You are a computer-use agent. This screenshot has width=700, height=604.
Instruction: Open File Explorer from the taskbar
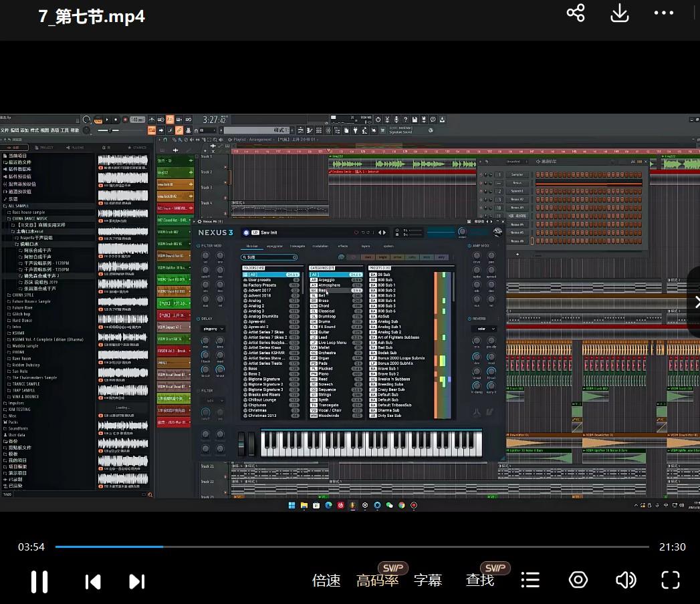click(x=304, y=505)
